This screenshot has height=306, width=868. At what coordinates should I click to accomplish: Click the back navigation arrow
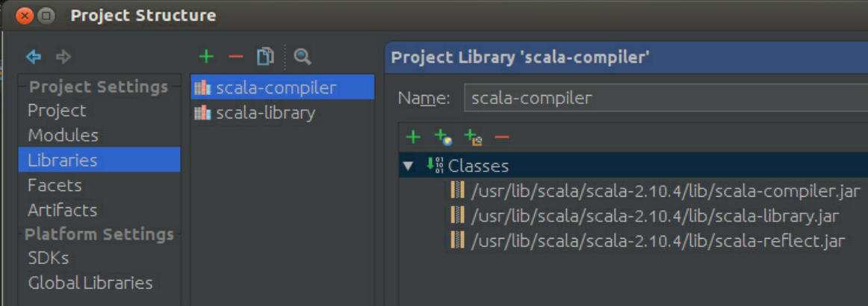33,57
